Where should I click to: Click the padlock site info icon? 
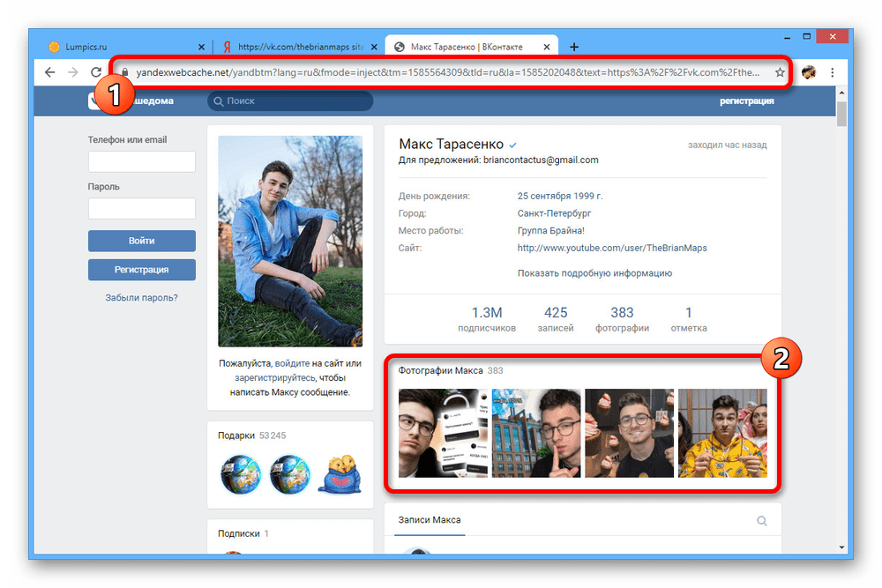tap(125, 72)
